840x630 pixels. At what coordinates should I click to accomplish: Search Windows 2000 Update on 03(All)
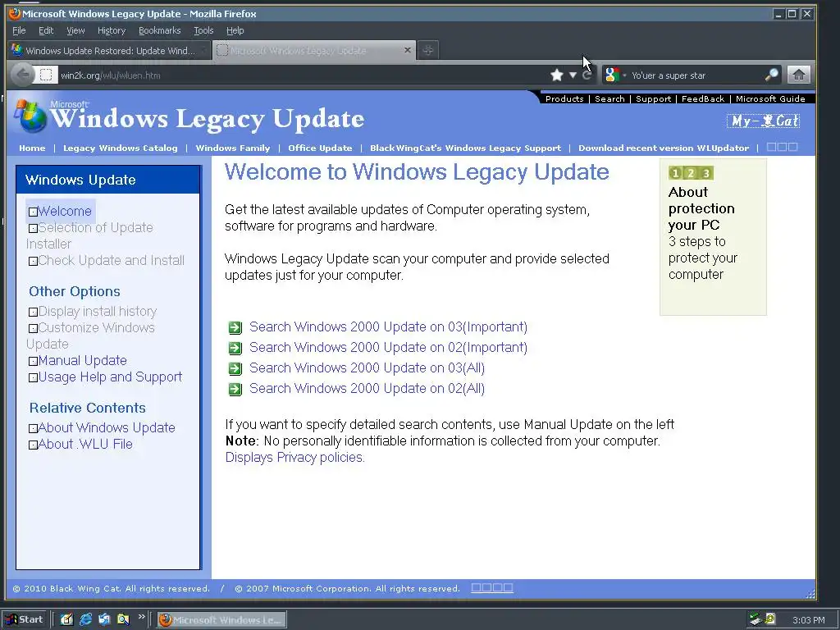(367, 368)
